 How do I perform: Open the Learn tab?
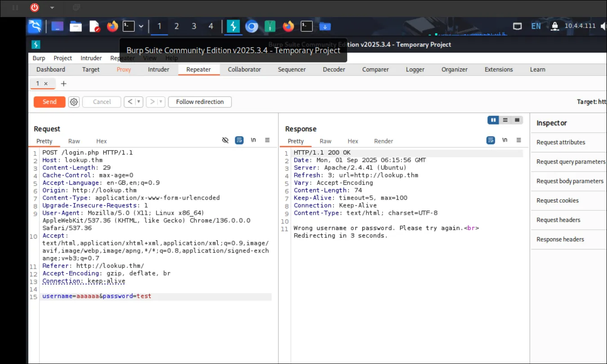(537, 70)
